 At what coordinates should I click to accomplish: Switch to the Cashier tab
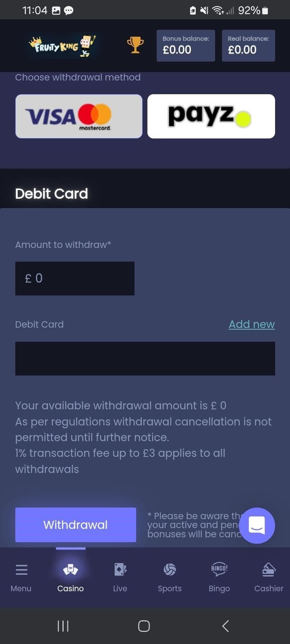[268, 578]
